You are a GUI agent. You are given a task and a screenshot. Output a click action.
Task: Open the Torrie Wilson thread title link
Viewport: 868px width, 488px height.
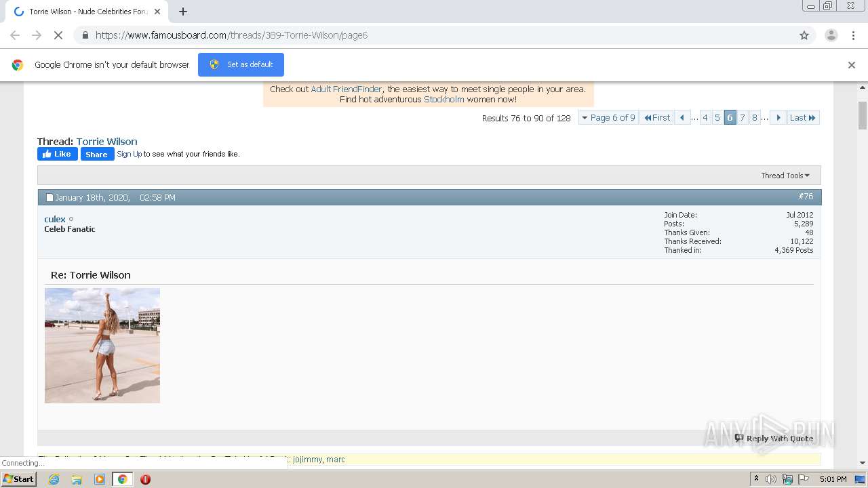pyautogui.click(x=106, y=141)
